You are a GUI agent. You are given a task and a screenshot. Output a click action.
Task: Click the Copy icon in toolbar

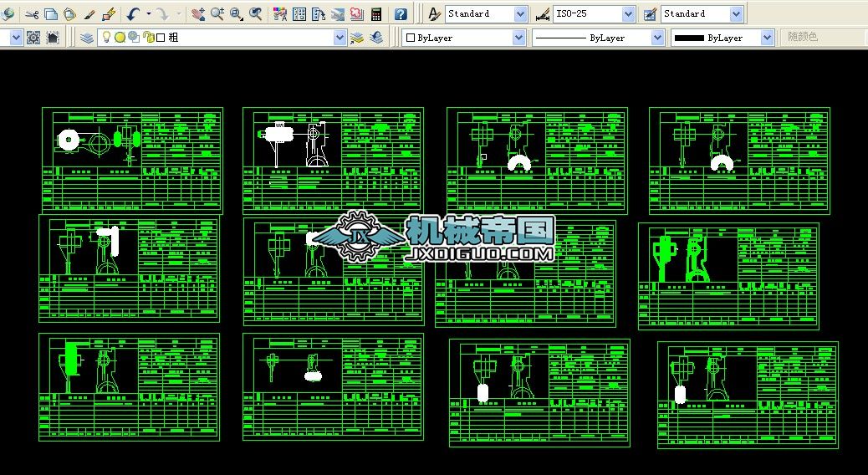(x=51, y=14)
